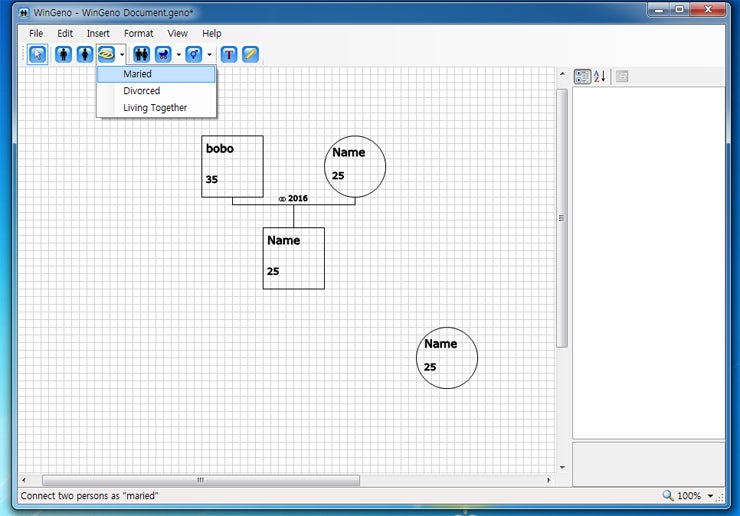
Task: Open the Format menu
Action: pyautogui.click(x=139, y=34)
